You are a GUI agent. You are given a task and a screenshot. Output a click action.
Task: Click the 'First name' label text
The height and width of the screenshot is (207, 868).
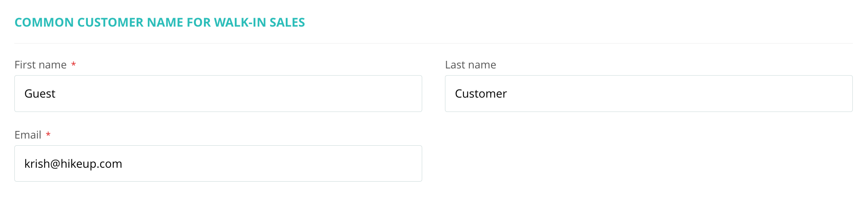click(x=41, y=65)
